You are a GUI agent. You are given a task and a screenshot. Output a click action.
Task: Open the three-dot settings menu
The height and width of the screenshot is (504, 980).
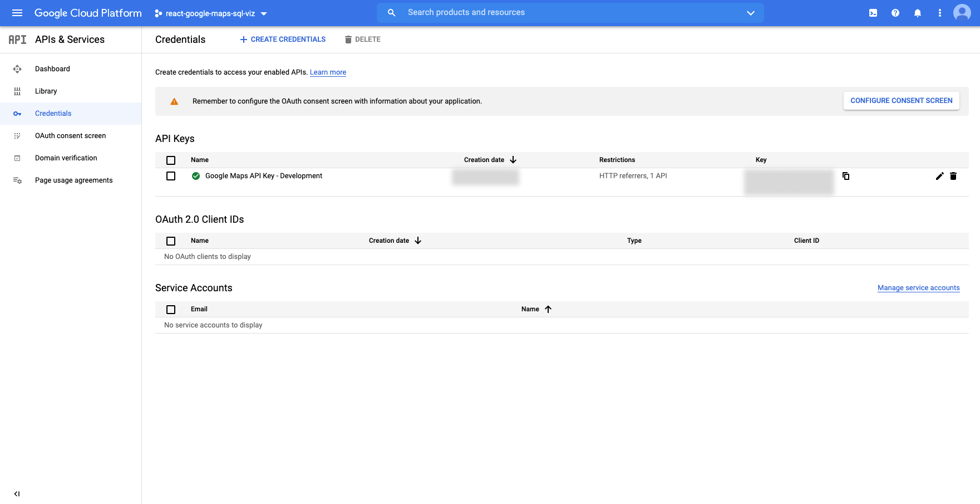point(940,13)
